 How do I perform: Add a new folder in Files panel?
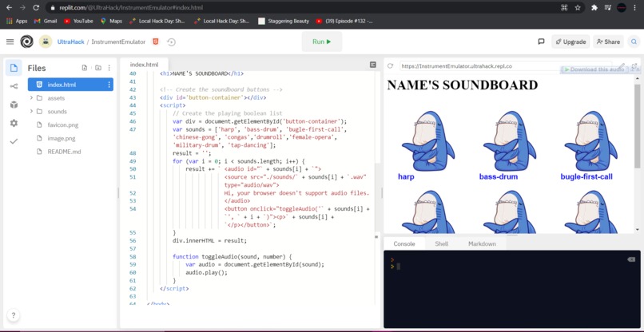[x=98, y=68]
